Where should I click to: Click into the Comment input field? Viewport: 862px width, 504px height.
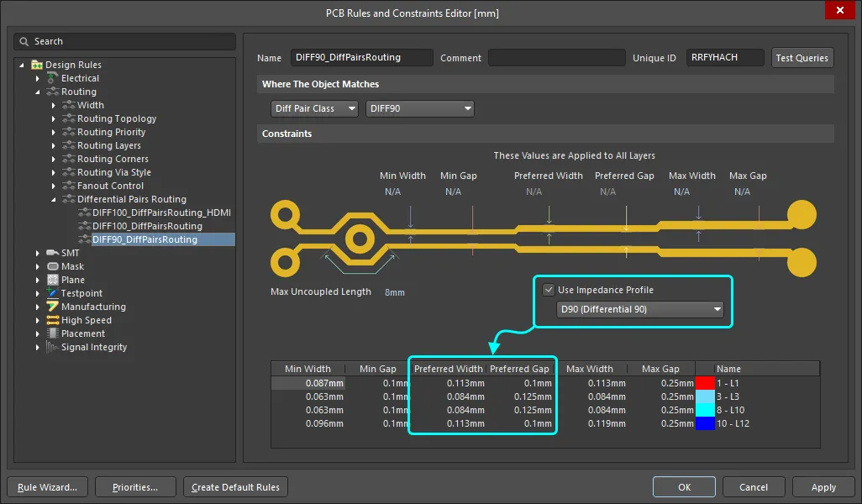pyautogui.click(x=557, y=58)
